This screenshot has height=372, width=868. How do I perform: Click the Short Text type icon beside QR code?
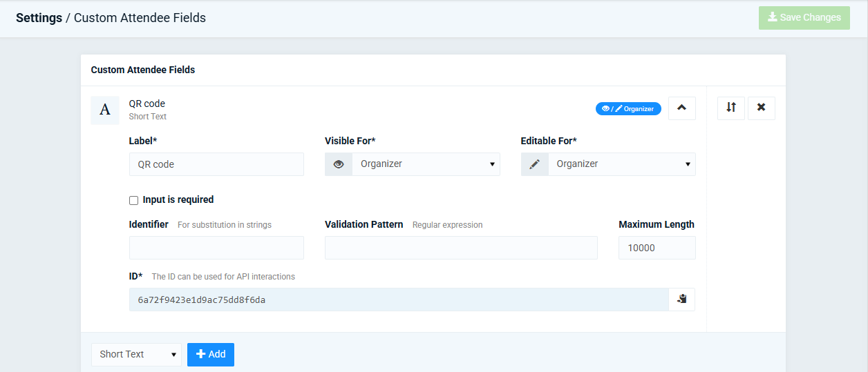coord(105,110)
